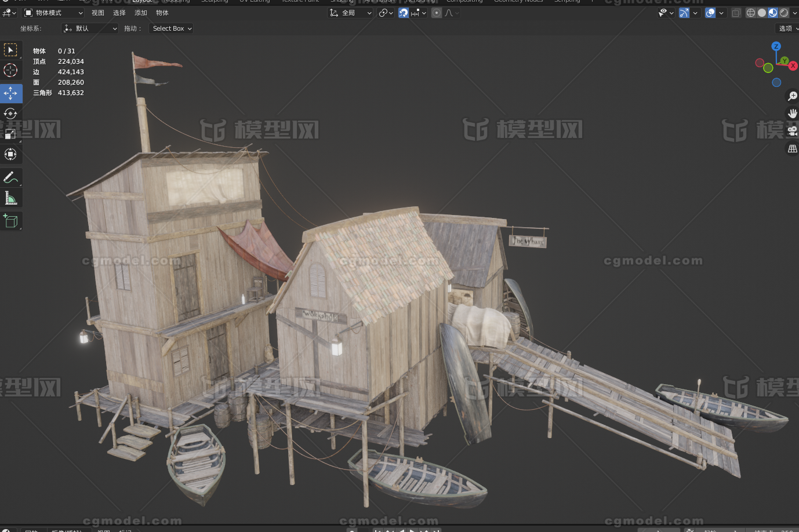Open the 选项 options dropdown
Viewport: 799px width, 532px height.
787,28
